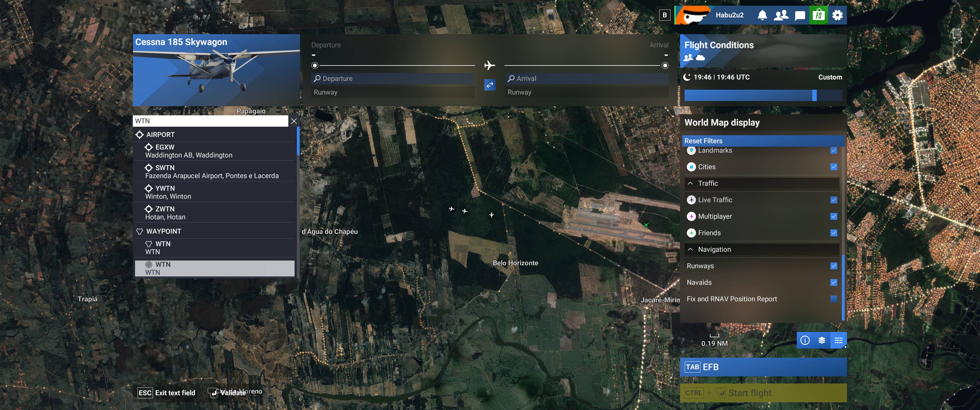This screenshot has width=980, height=410.
Task: Select the highlighted WTN navaid result
Action: click(x=215, y=268)
